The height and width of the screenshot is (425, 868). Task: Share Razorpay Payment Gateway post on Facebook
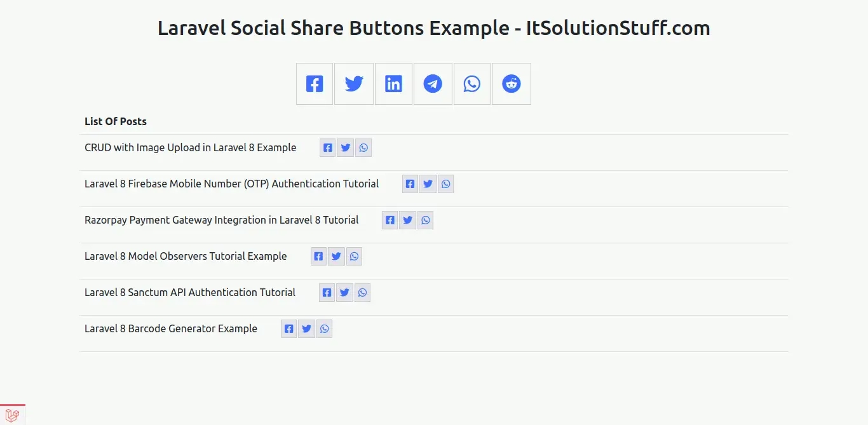390,220
